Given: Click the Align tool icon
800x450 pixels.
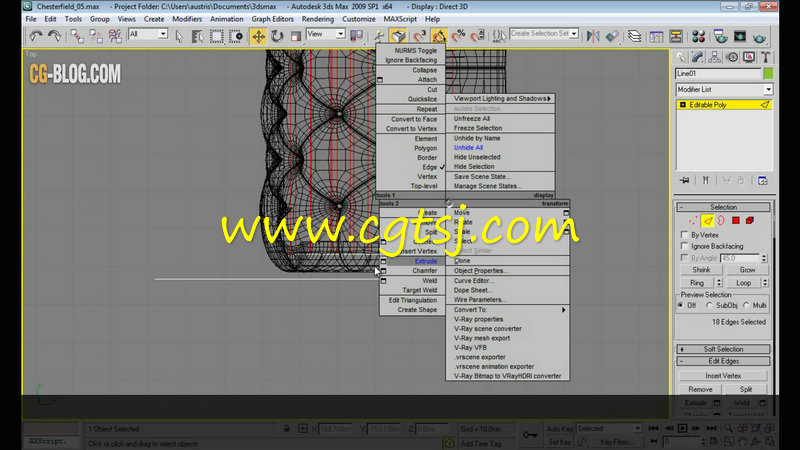Looking at the screenshot, I should (x=612, y=36).
